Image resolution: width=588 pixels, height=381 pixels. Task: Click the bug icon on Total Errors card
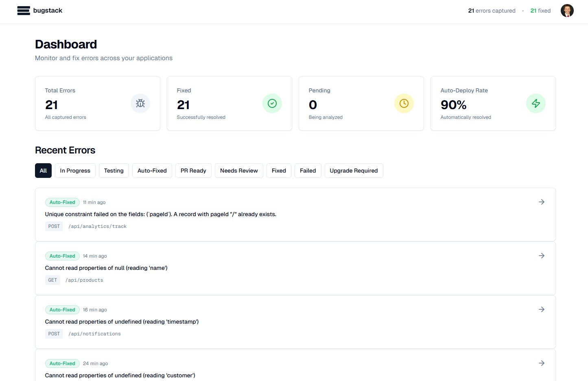click(x=140, y=103)
